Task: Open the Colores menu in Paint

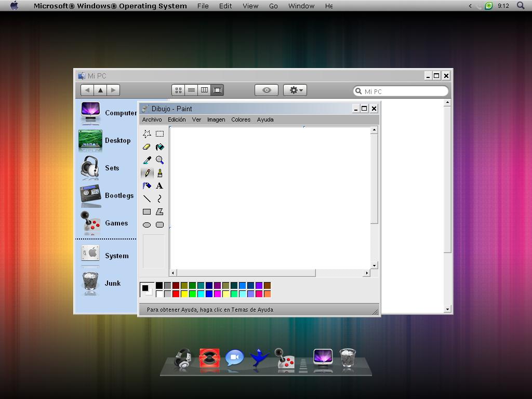Action: (241, 119)
